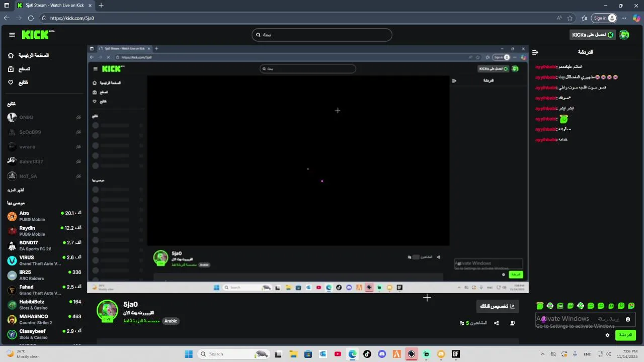Expand the Show more followed channels link
Screen dimensions: 644x362
coord(15,190)
